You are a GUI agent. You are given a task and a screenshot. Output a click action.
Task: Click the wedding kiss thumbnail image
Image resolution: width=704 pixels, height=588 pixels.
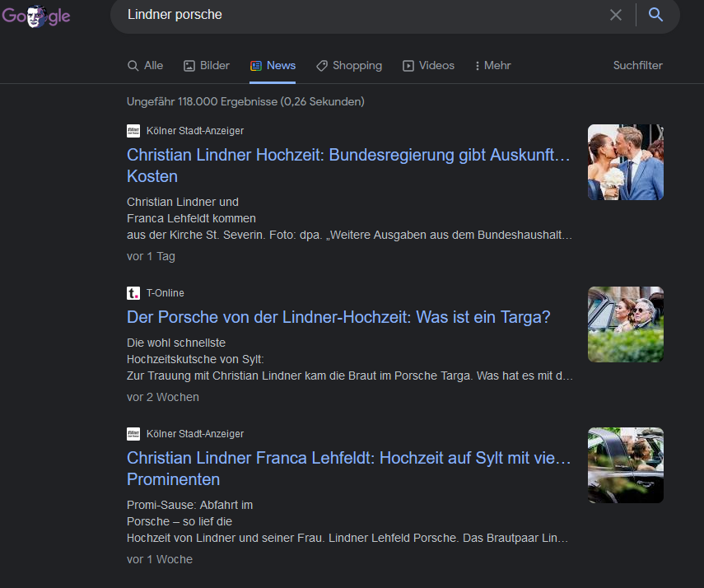[625, 162]
